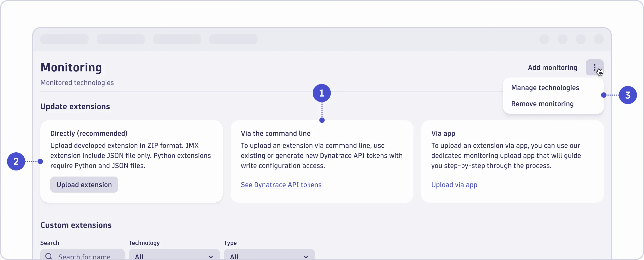Open the See Dynatrace API tokens link
The image size is (644, 260).
[281, 185]
